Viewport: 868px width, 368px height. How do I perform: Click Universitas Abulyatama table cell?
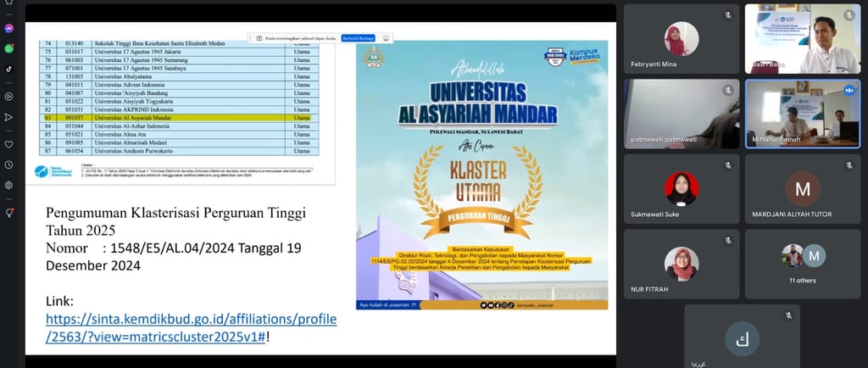(x=189, y=76)
